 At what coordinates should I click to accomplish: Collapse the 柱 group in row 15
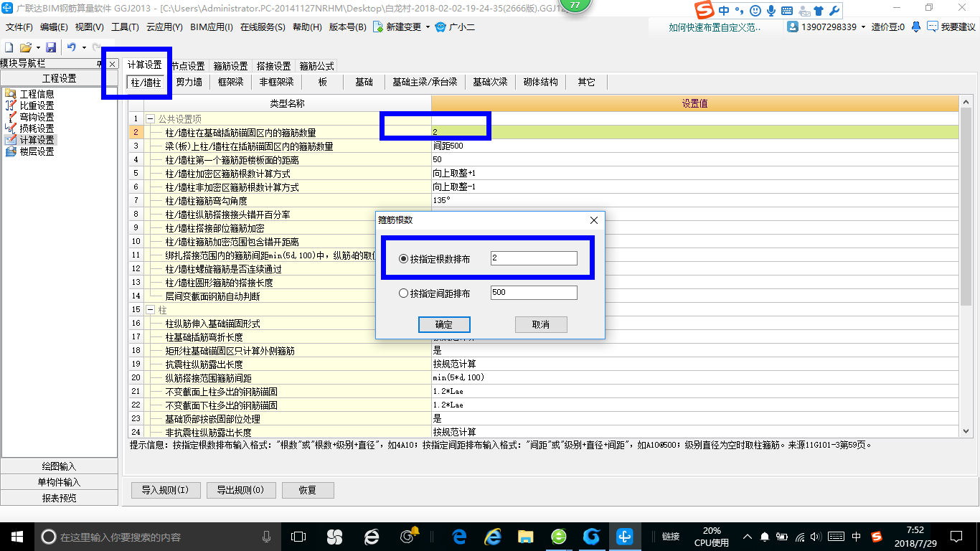pos(150,310)
